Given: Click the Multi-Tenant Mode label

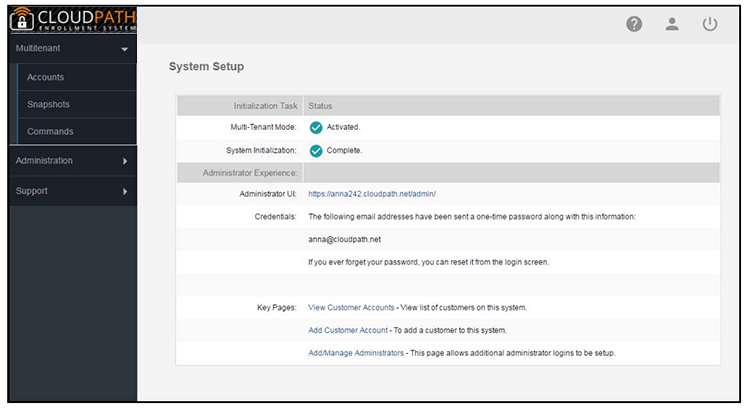Looking at the screenshot, I should pyautogui.click(x=263, y=127).
